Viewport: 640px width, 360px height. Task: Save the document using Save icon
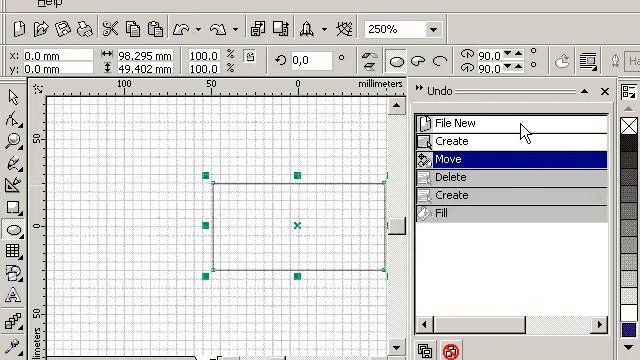tap(63, 29)
